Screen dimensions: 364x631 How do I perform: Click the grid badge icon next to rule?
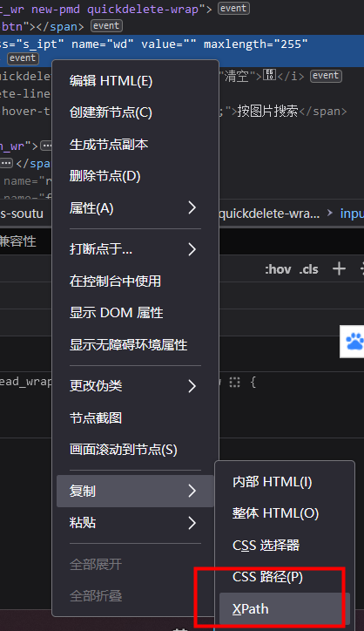pyautogui.click(x=234, y=383)
